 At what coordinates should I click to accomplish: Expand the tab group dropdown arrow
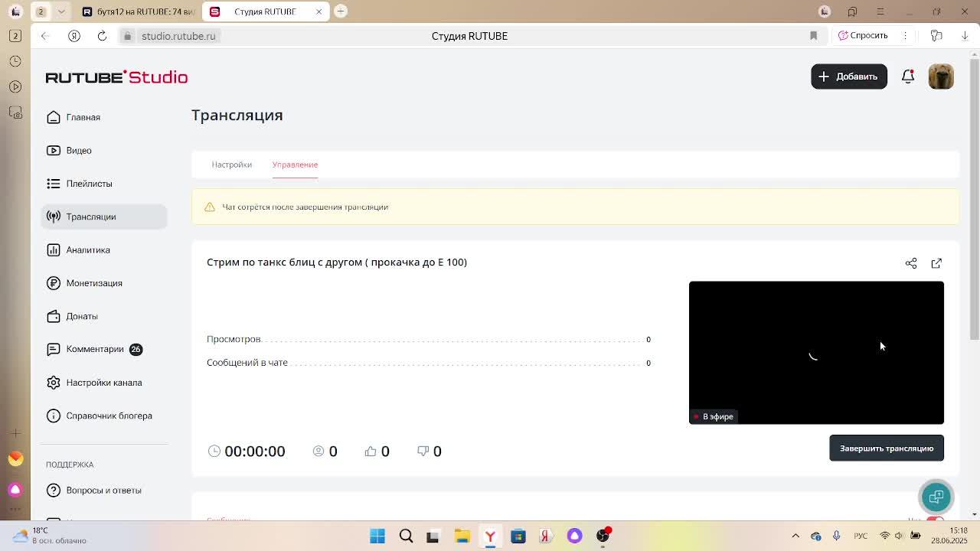(x=61, y=11)
